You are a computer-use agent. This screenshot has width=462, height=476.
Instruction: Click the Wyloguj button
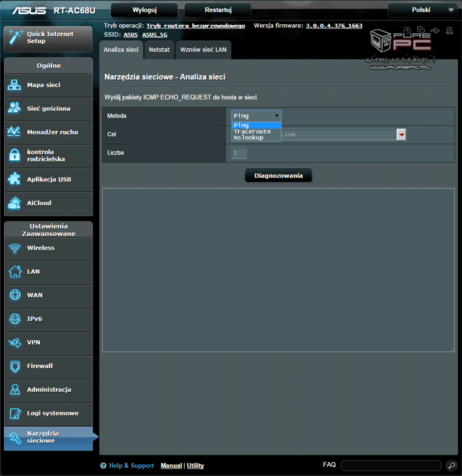tap(144, 10)
